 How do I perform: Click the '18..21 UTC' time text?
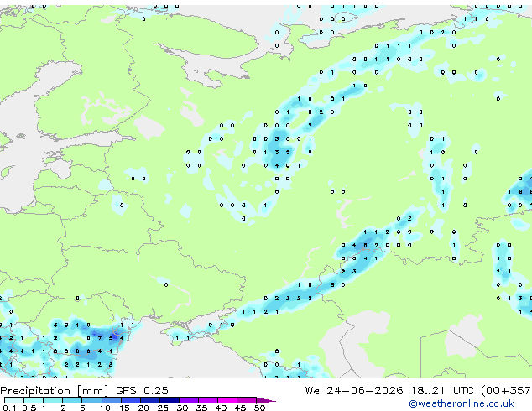442,391
